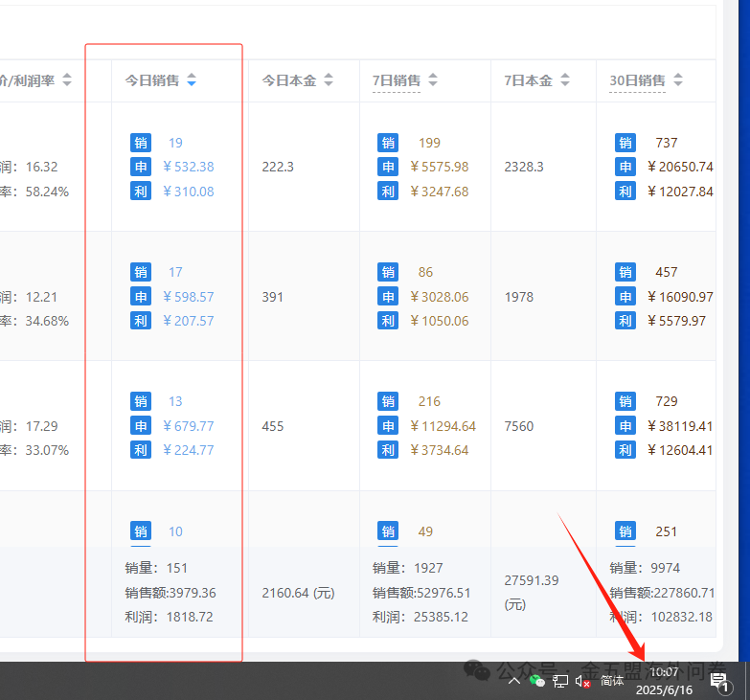Click 利 badge next to ¥310.08
The height and width of the screenshot is (700, 750).
pyautogui.click(x=141, y=192)
